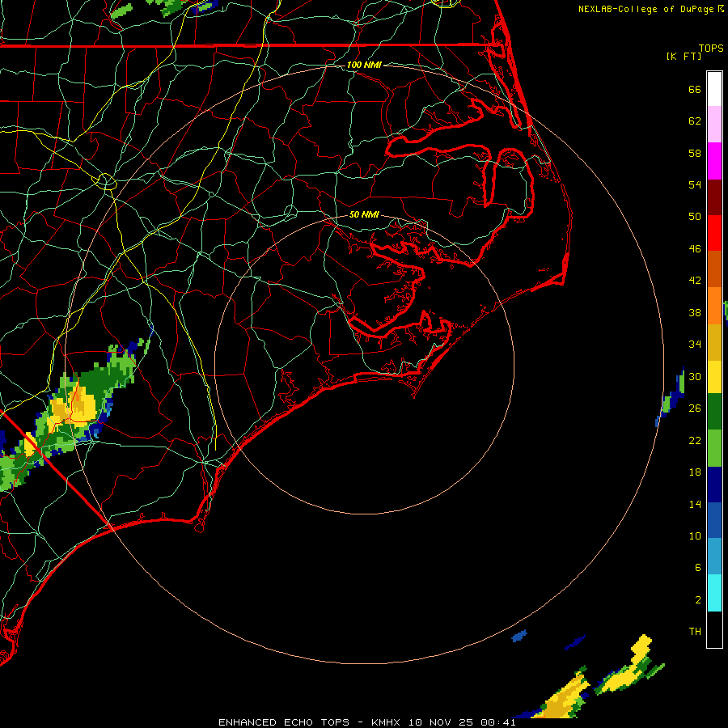This screenshot has width=728, height=728.
Task: Click the KMHX radar site identifier
Action: coord(387,722)
